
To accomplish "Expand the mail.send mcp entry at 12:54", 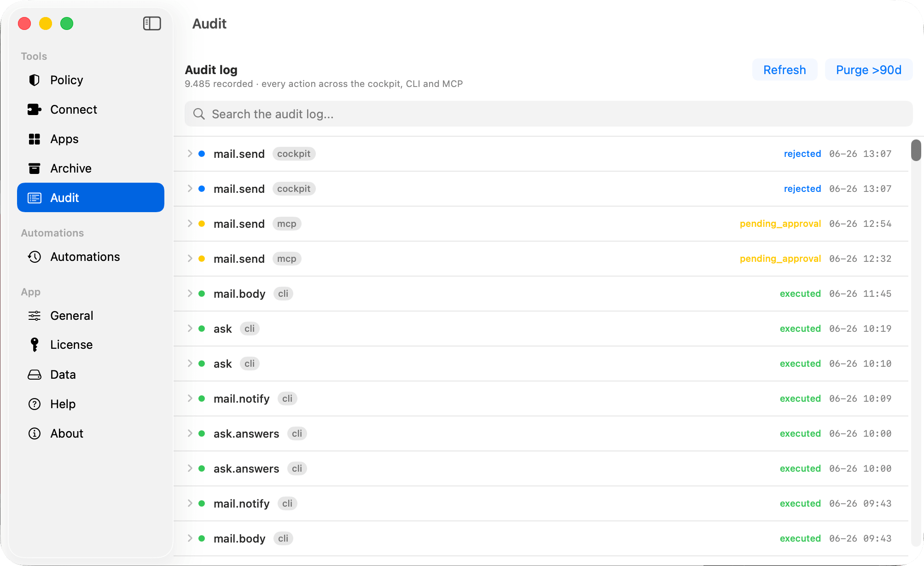I will click(x=190, y=224).
